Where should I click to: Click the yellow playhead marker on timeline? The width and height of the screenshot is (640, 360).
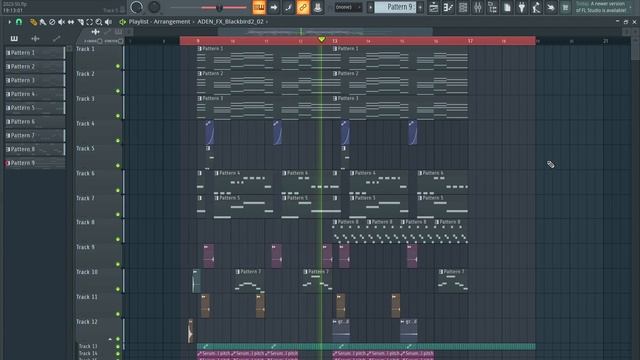click(x=322, y=39)
